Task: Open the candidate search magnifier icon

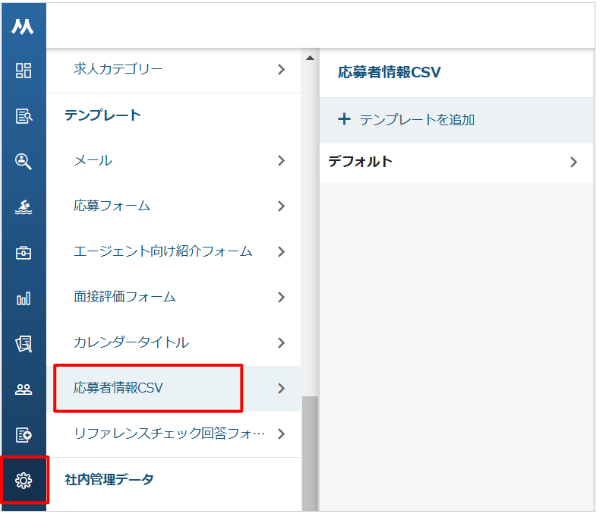Action: (23, 161)
